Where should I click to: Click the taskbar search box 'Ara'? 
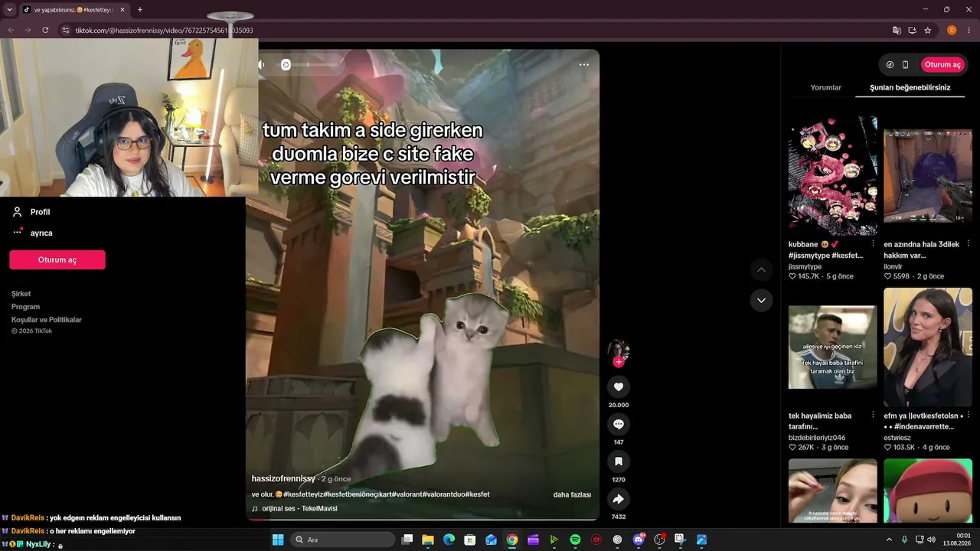tap(343, 540)
